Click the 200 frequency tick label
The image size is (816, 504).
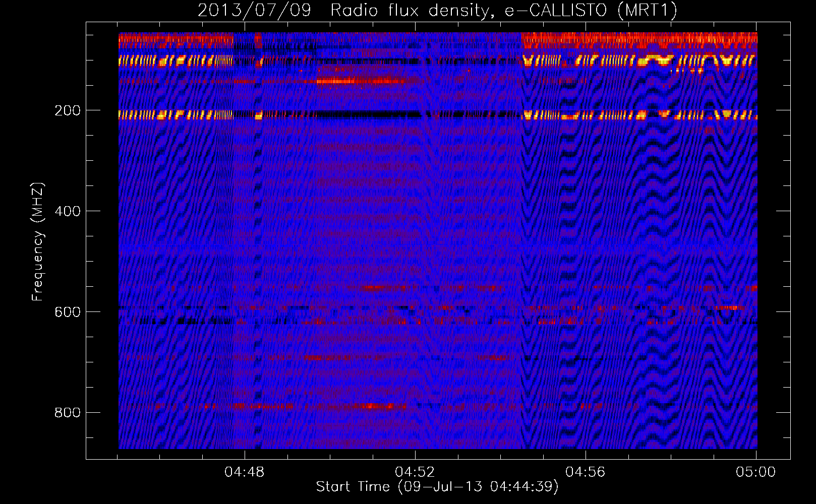tap(68, 110)
